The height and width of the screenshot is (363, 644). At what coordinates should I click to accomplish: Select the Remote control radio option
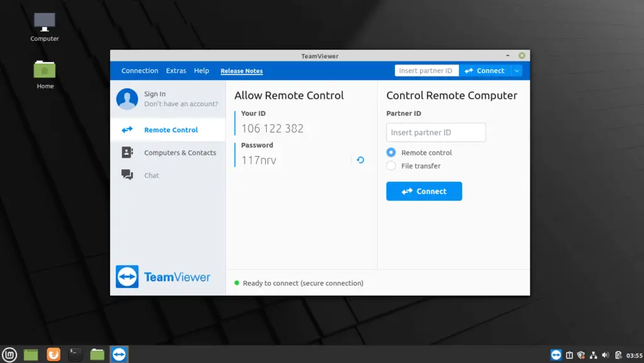pos(391,152)
